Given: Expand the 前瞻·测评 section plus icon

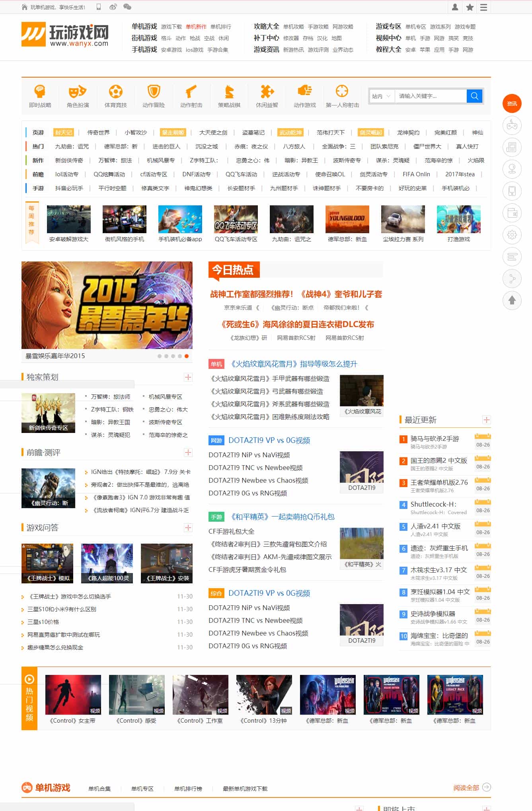Looking at the screenshot, I should [188, 452].
